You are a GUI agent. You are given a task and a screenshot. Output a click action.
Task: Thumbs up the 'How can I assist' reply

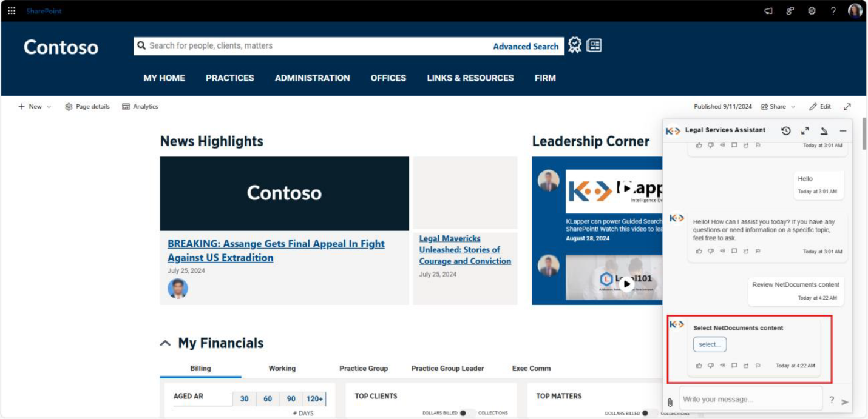click(x=699, y=251)
